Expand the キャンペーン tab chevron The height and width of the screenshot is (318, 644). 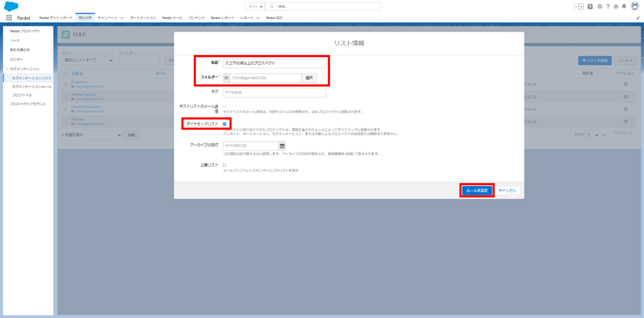point(122,18)
